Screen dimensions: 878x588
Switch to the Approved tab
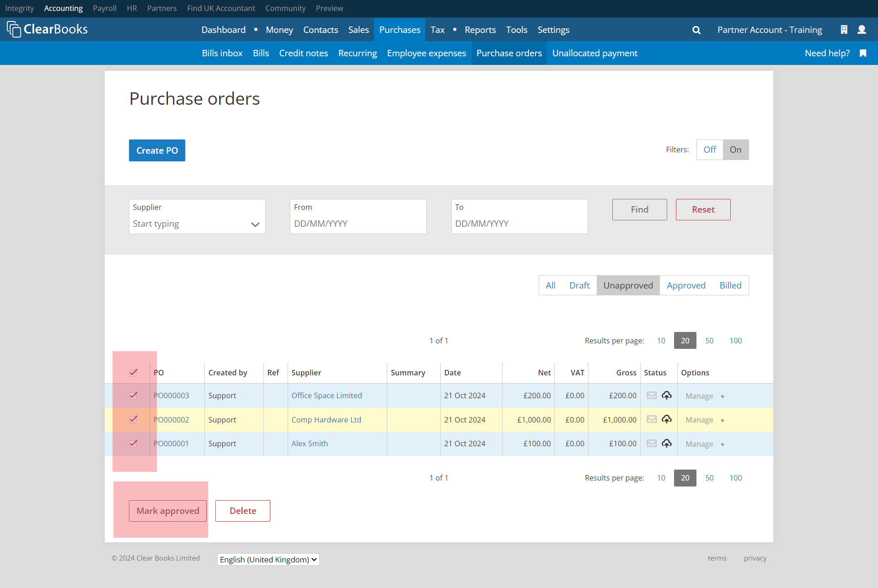(686, 285)
